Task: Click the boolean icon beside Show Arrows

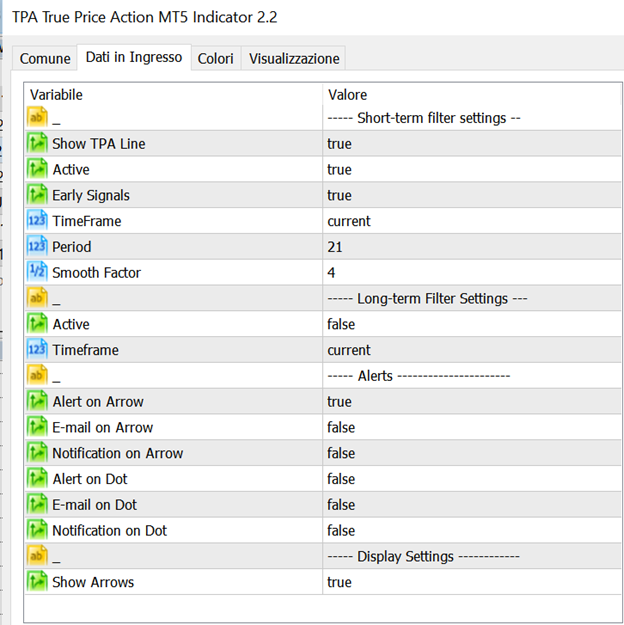Action: click(37, 582)
